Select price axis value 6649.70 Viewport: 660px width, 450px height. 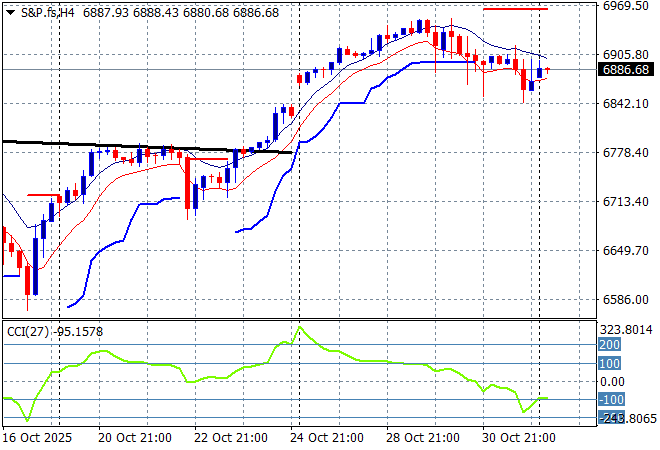[625, 250]
